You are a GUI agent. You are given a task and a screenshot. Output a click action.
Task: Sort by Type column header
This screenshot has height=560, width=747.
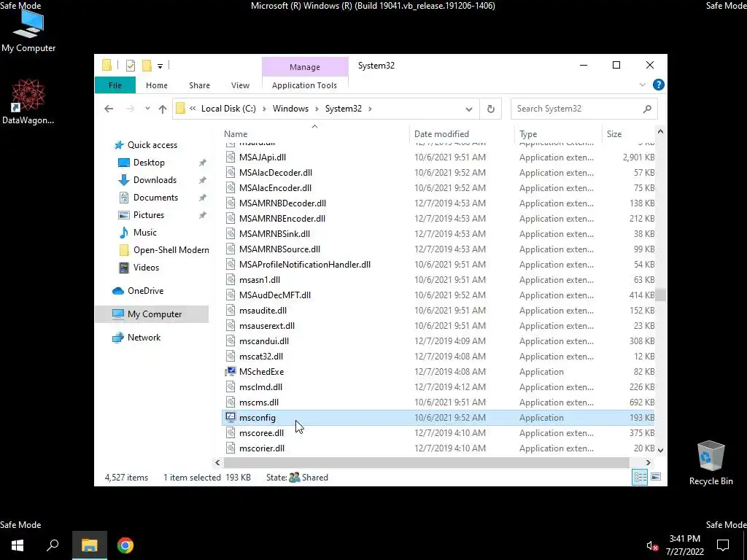coord(557,134)
